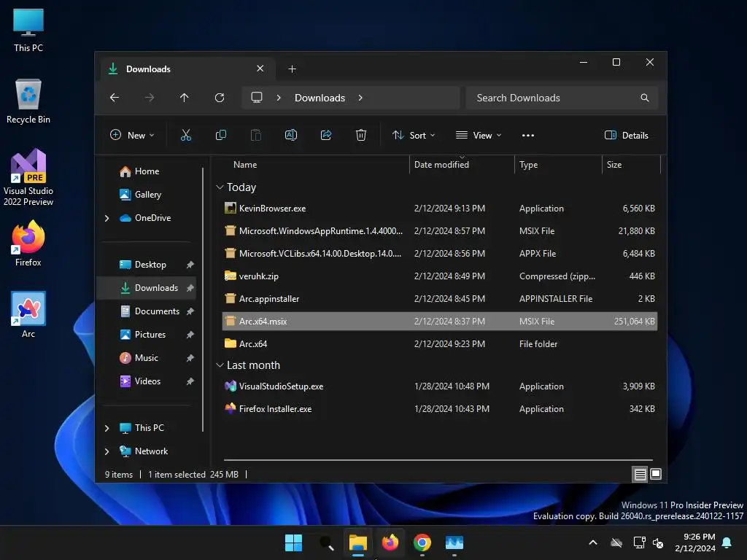
Task: Select veruhk.zip file
Action: coord(439,276)
